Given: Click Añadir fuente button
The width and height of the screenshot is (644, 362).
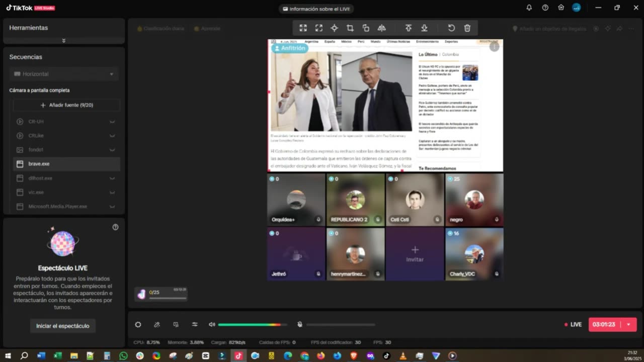Looking at the screenshot, I should coord(66,105).
